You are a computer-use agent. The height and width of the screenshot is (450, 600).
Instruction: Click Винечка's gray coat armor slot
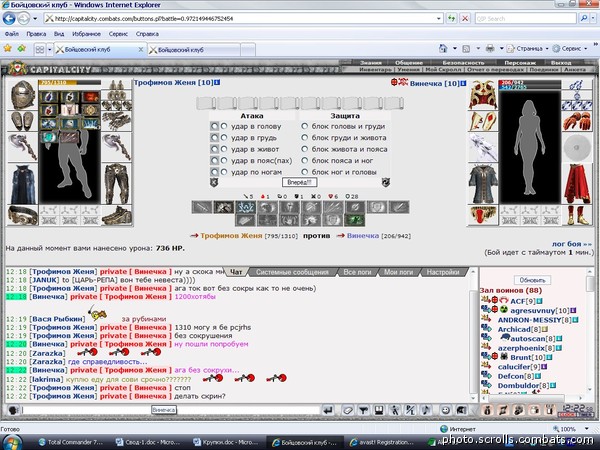483,183
